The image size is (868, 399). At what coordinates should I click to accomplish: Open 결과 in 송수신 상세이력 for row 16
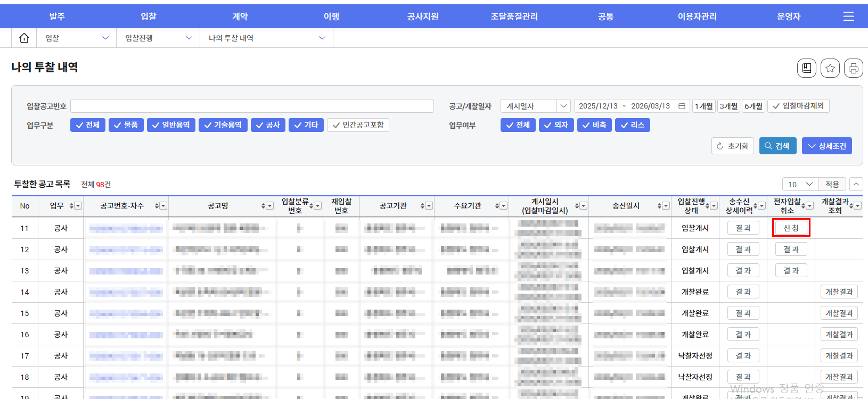click(743, 334)
